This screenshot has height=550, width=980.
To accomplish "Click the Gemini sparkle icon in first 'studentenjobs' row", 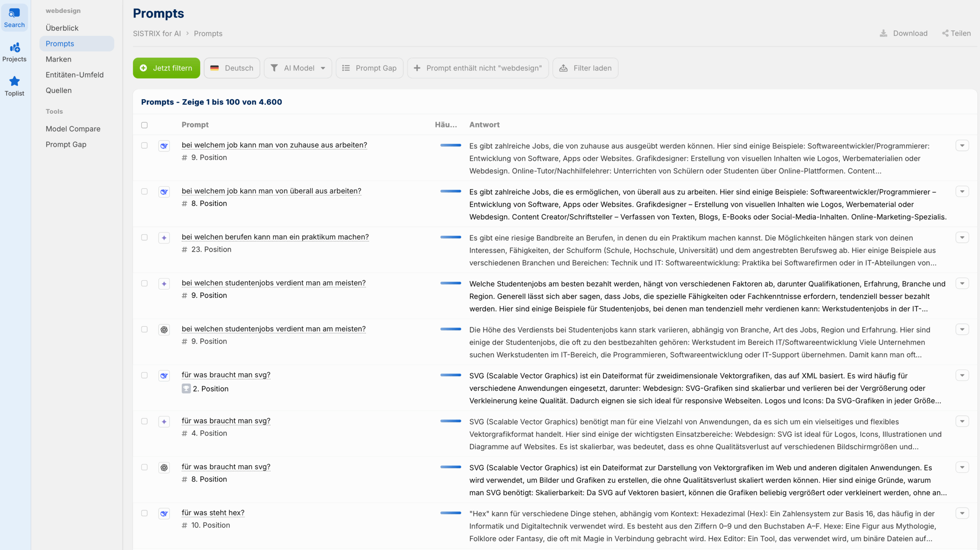I will pyautogui.click(x=164, y=284).
